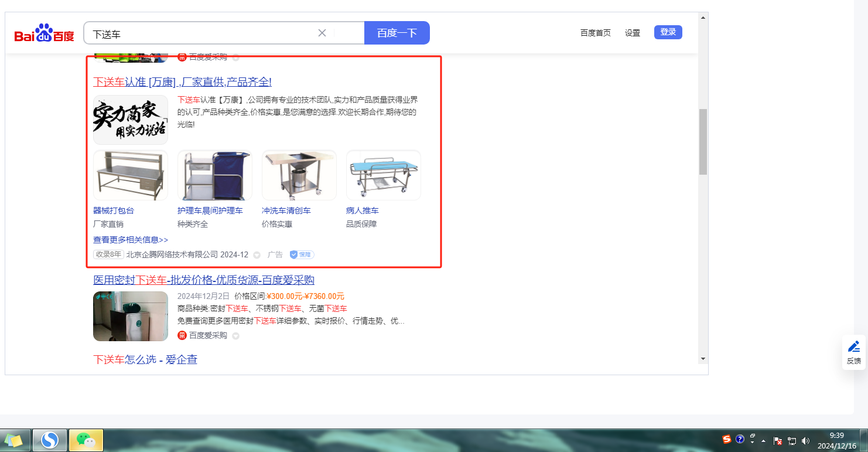Click the scrollbar down arrow

703,359
